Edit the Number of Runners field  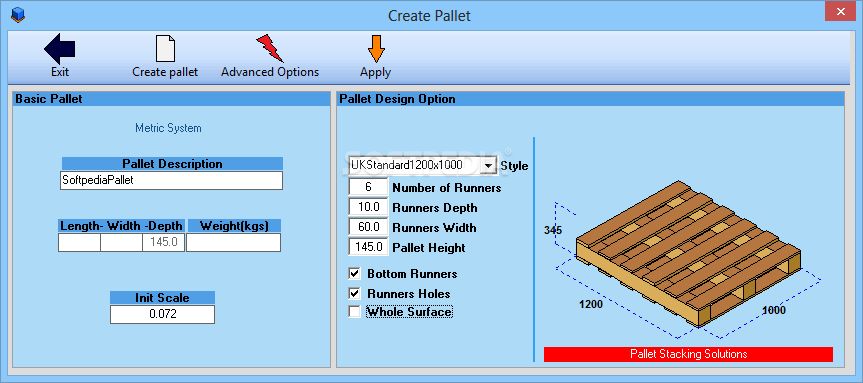[368, 187]
